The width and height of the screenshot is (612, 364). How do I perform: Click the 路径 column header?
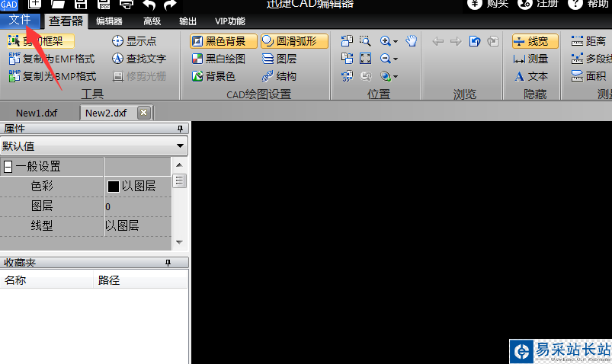[140, 280]
